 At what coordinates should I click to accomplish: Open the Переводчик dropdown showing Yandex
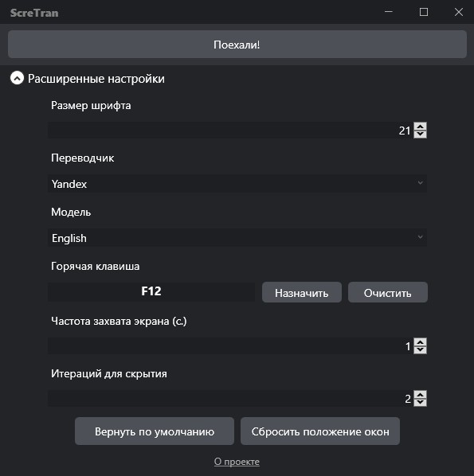pyautogui.click(x=237, y=184)
